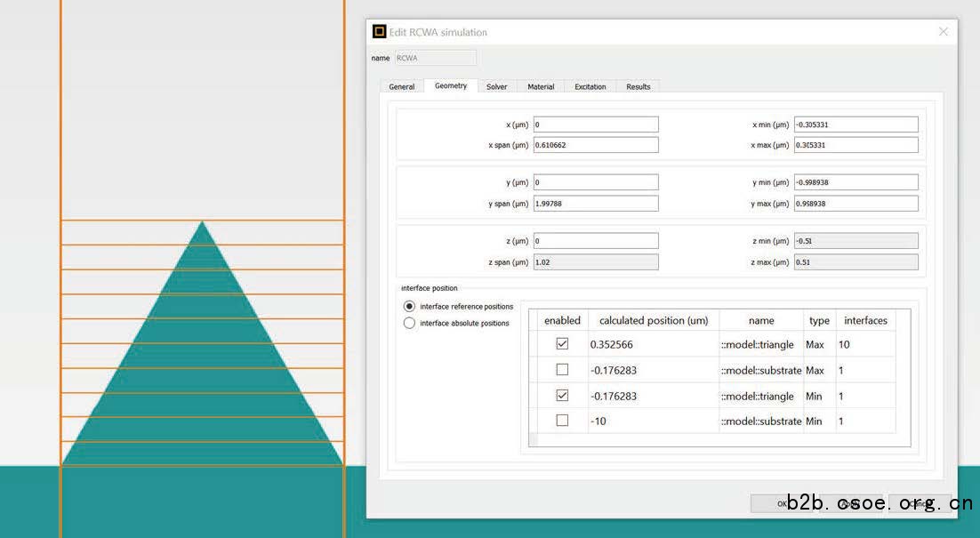Image resolution: width=980 pixels, height=538 pixels.
Task: Select interface reference positions radio option
Action: pos(410,306)
